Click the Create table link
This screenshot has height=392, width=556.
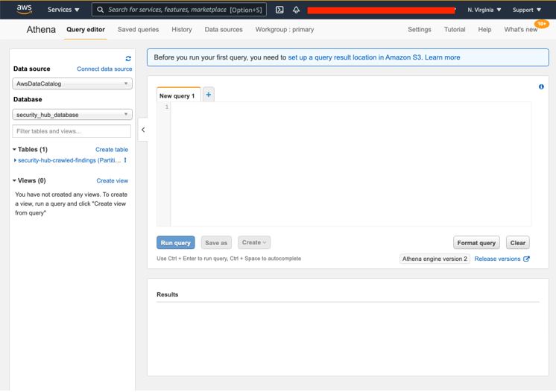[112, 150]
